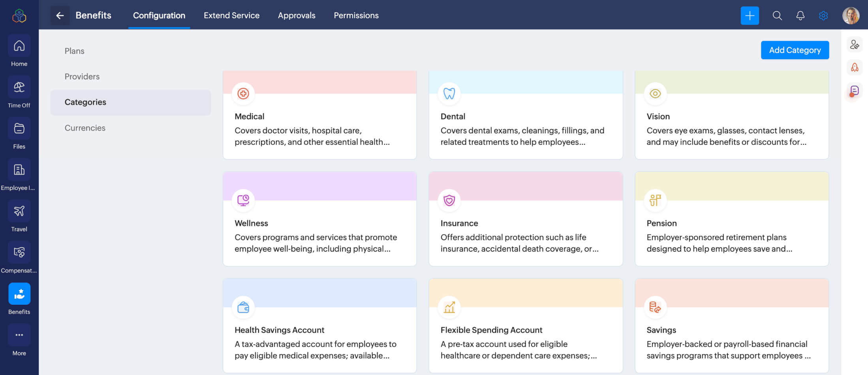Image resolution: width=868 pixels, height=375 pixels.
Task: Click text 'Employer-backed or payroll-based financial'
Action: (x=727, y=344)
